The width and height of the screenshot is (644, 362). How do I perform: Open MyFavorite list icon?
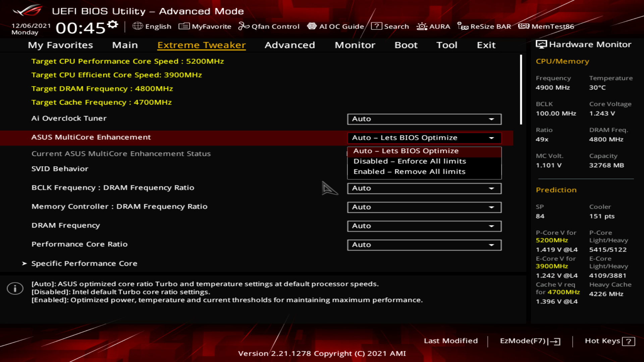tap(184, 26)
